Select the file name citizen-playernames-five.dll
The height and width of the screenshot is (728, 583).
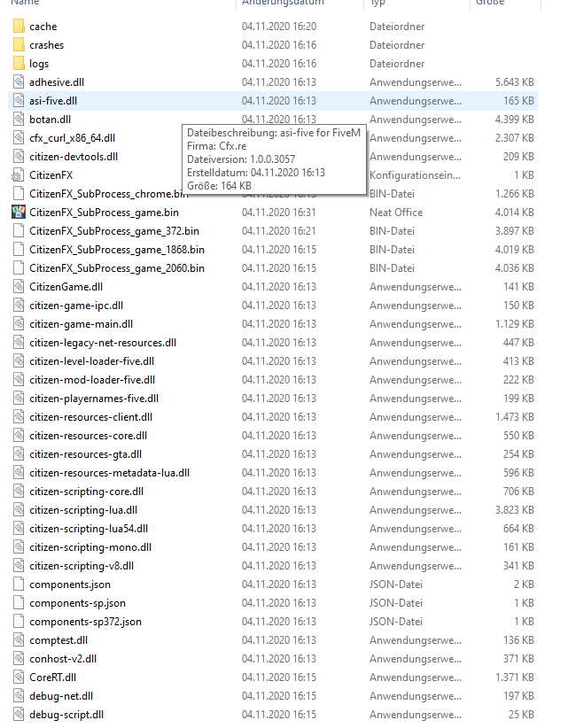coord(94,399)
